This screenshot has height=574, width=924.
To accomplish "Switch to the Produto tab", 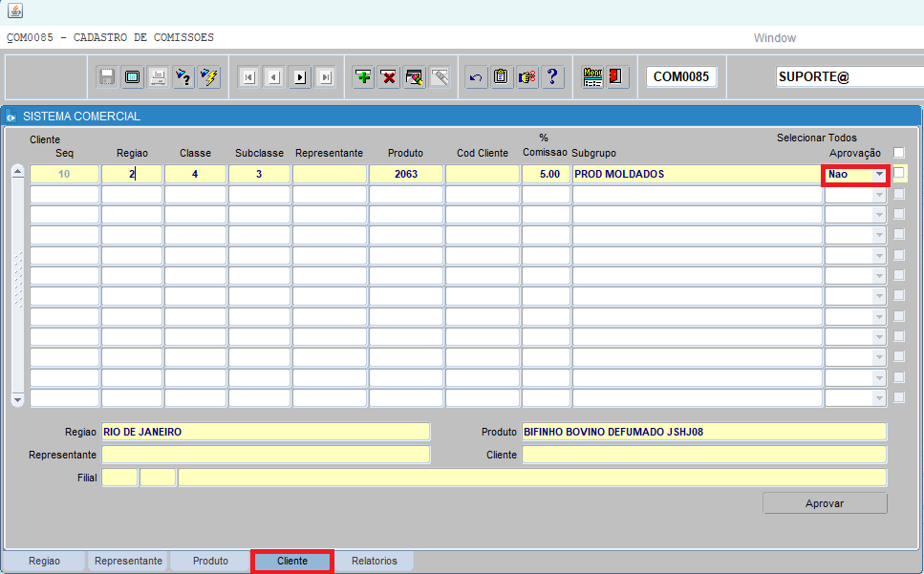I will pos(210,561).
